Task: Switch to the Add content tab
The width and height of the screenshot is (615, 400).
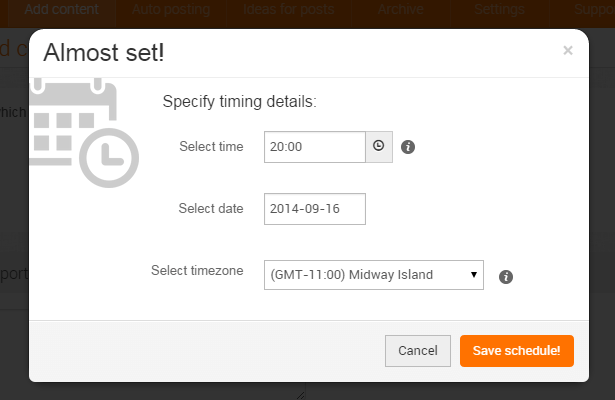Action: (61, 9)
